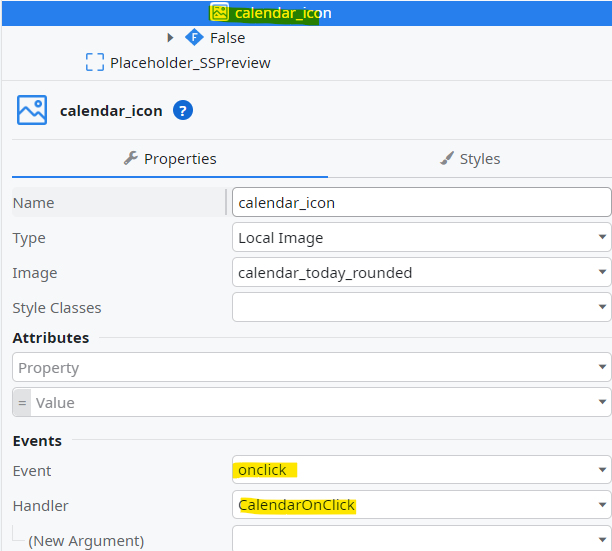The height and width of the screenshot is (551, 612).
Task: Open the Image dropdown showing calendar_today_rounded
Action: (x=422, y=272)
